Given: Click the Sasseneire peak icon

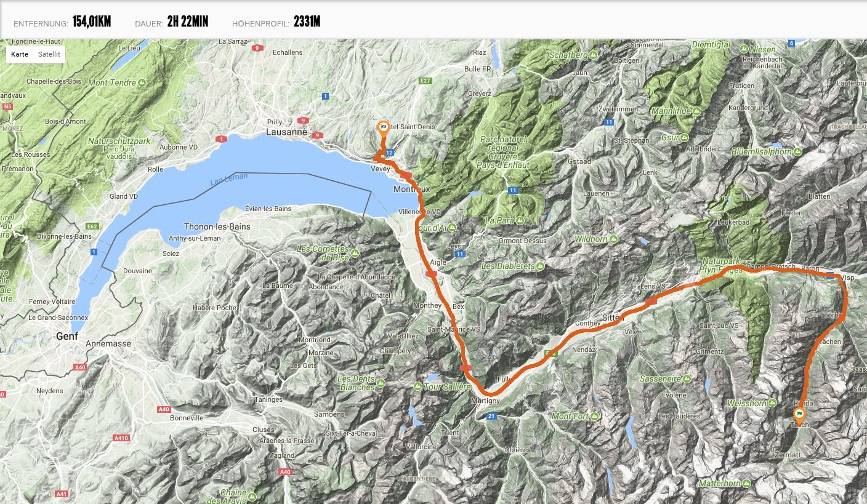Looking at the screenshot, I should [x=688, y=379].
